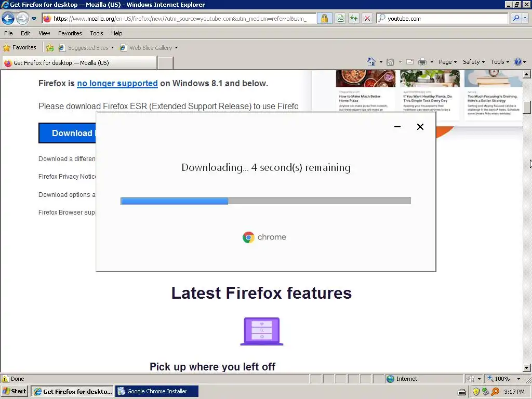Click the blue Download button
Screen dimensions: 532x399
67,133
